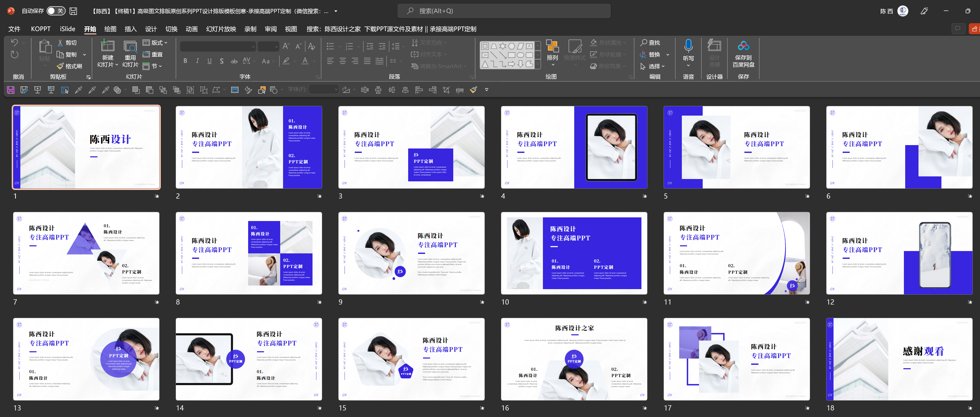The width and height of the screenshot is (980, 417).
Task: Toggle the Bold formatting button
Action: click(x=185, y=61)
